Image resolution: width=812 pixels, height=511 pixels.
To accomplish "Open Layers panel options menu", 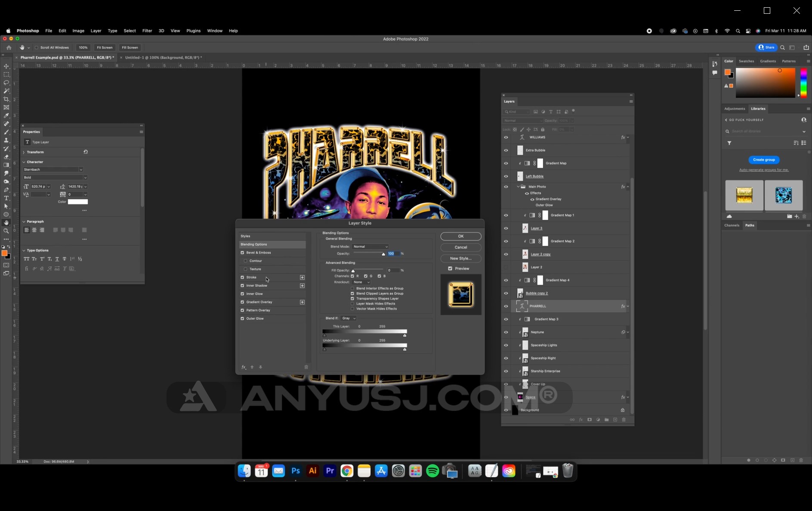I will coord(631,102).
